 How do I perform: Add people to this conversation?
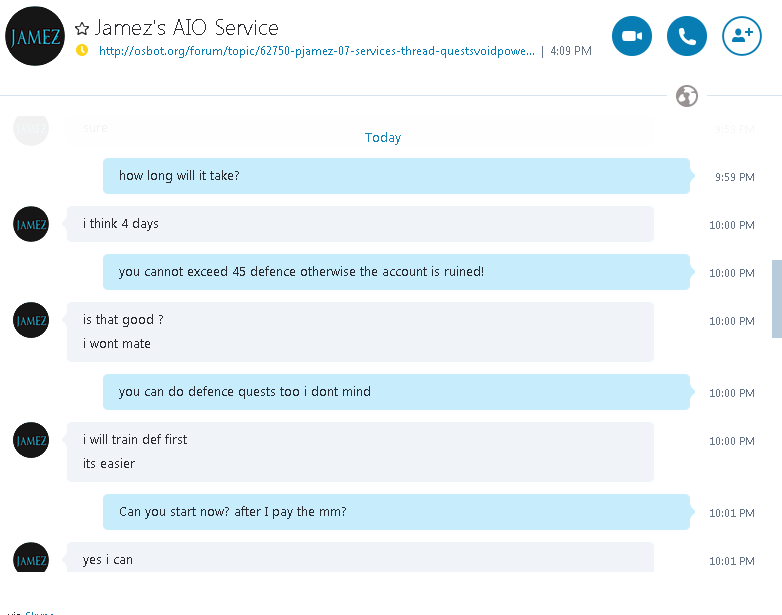(741, 36)
